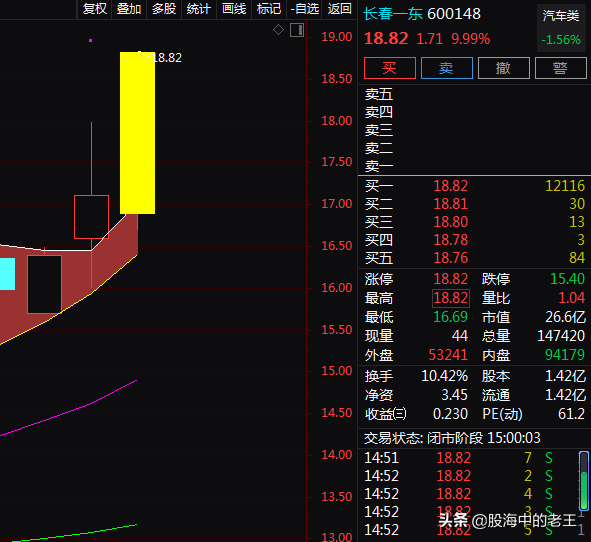This screenshot has width=591, height=542.
Task: Click the 买三 price 18.80
Action: (450, 222)
